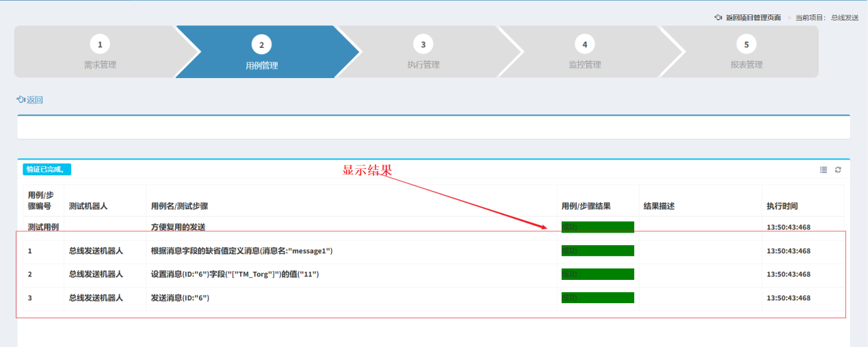Image resolution: width=868 pixels, height=347 pixels.
Task: Click green result bar of step 1
Action: pos(598,251)
